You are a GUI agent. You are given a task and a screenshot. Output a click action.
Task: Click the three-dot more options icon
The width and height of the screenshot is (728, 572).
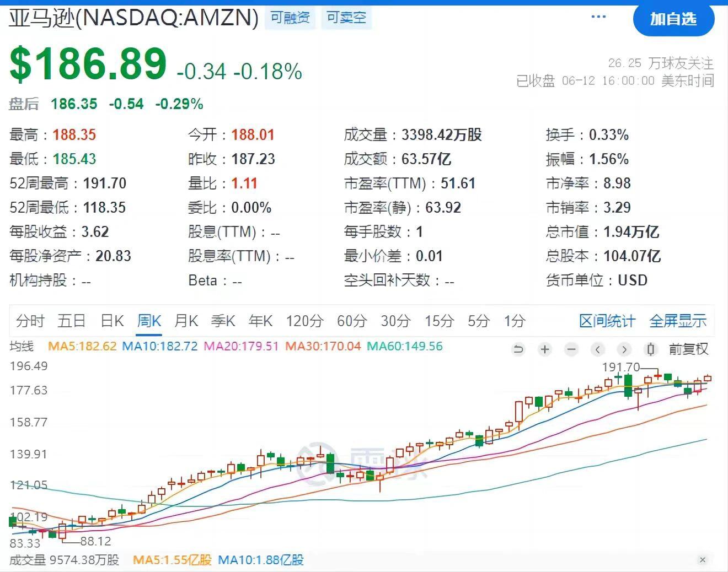tap(598, 17)
